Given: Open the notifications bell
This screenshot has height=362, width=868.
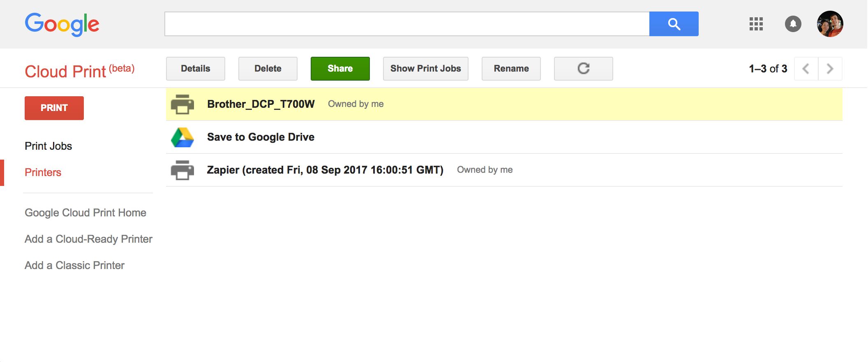Looking at the screenshot, I should point(793,24).
